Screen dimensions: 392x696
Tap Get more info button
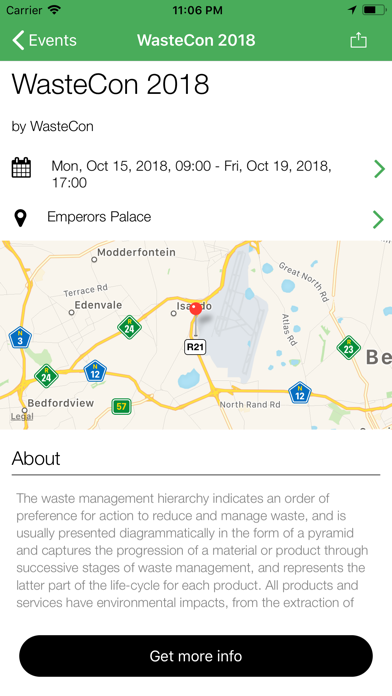(196, 656)
